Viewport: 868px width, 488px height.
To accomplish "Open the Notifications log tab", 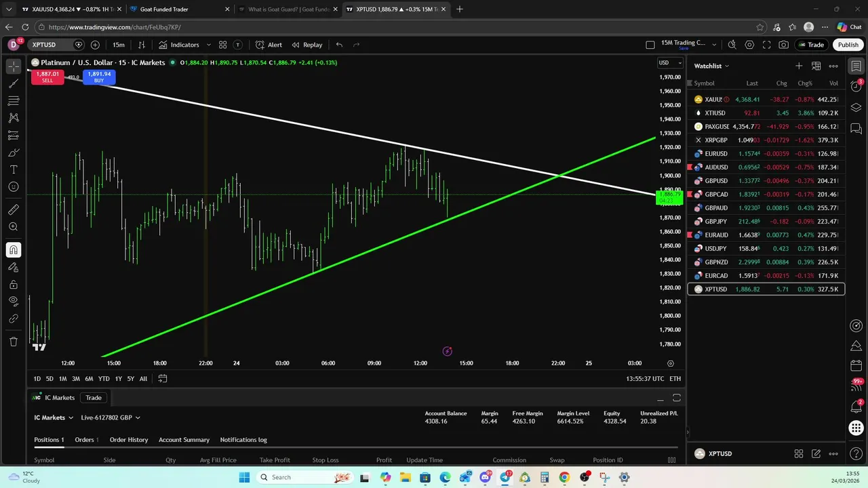I will (243, 440).
